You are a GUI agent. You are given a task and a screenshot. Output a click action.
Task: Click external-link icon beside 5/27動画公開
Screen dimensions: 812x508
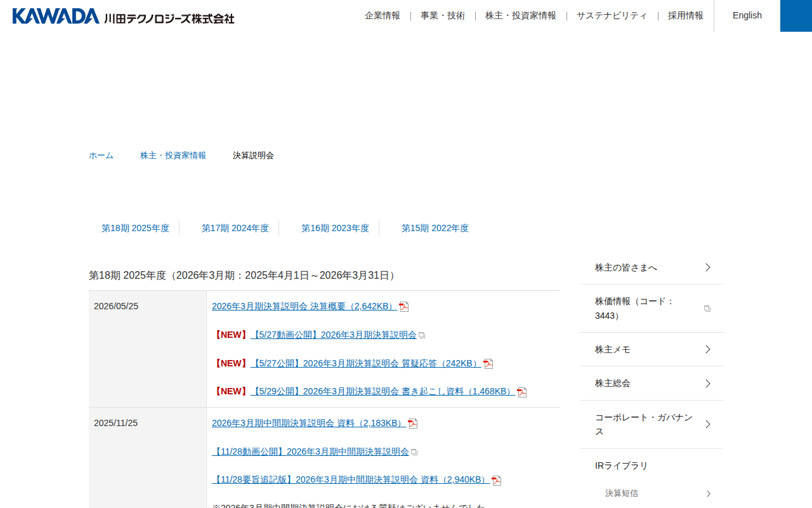pyautogui.click(x=422, y=335)
